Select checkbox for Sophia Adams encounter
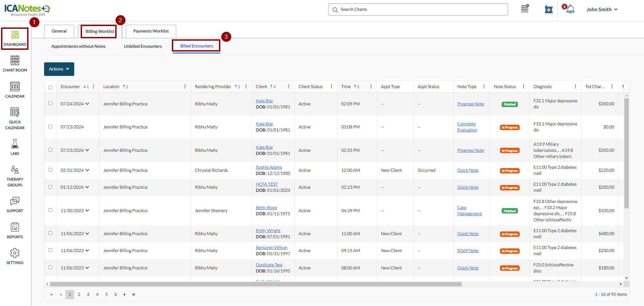This screenshot has height=306, width=644. click(51, 170)
